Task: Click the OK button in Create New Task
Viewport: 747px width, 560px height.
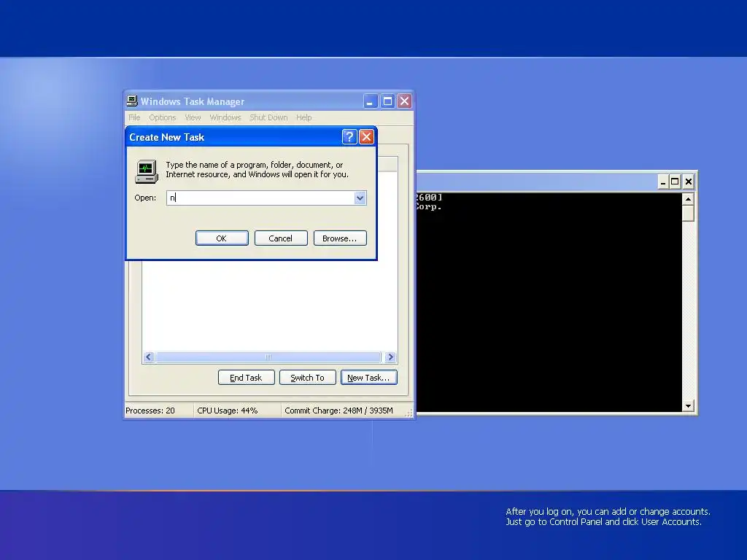Action: click(222, 238)
